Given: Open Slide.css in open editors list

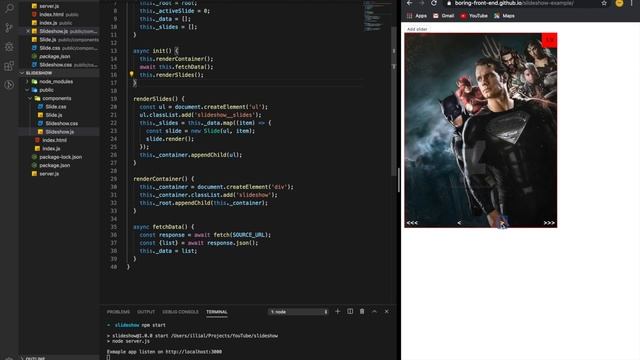Looking at the screenshot, I should pos(50,48).
